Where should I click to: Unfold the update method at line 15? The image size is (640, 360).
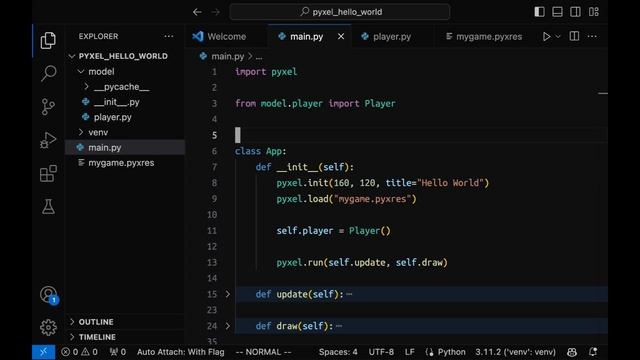(228, 294)
